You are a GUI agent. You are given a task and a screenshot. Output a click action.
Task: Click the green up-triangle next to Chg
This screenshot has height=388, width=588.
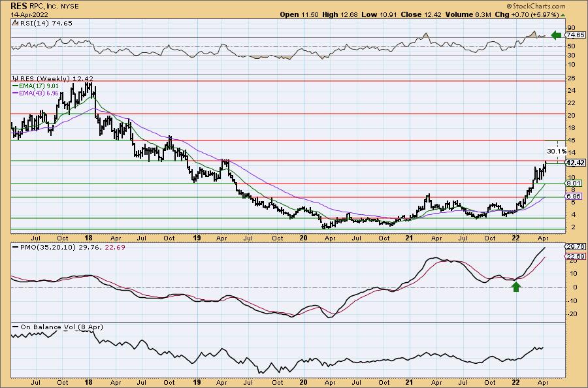pyautogui.click(x=563, y=15)
